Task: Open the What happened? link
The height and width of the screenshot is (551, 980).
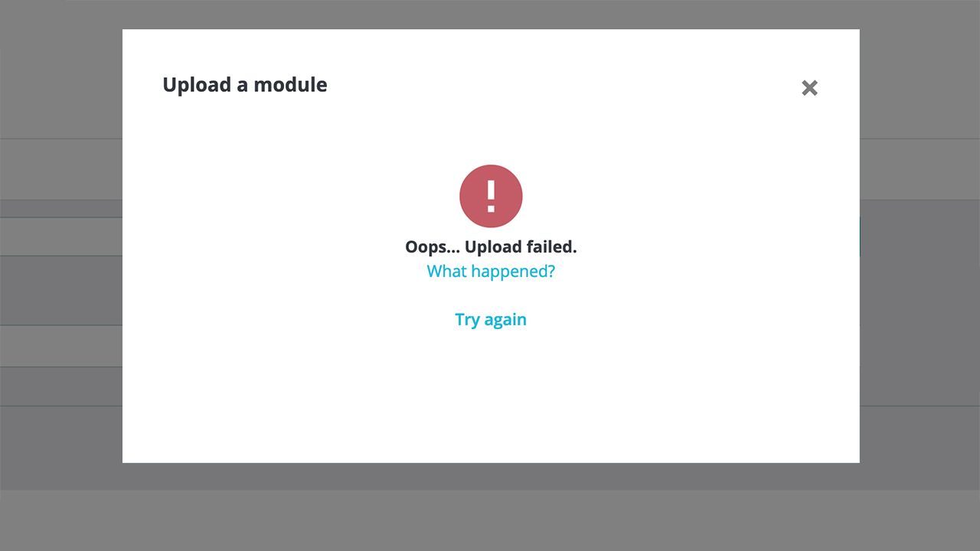Action: 491,271
